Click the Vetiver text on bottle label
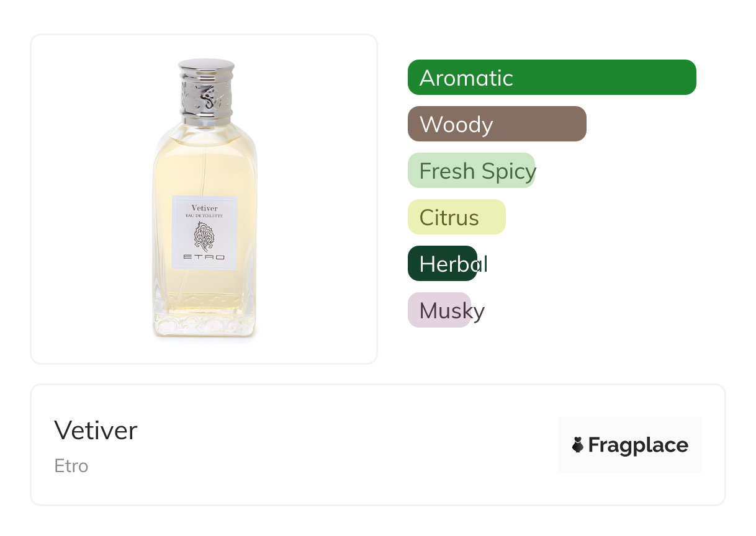Screen dimensions: 756x536 tap(204, 208)
